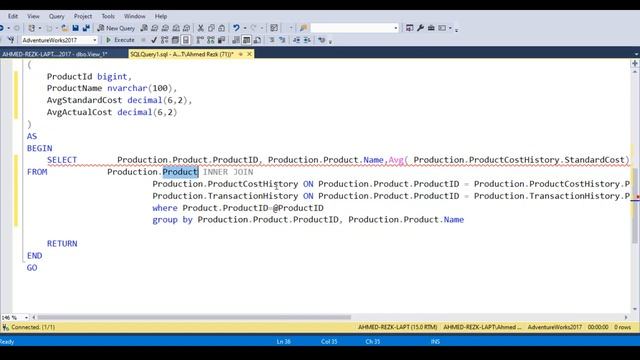The width and height of the screenshot is (640, 360).
Task: Open the View menu
Action: click(33, 16)
